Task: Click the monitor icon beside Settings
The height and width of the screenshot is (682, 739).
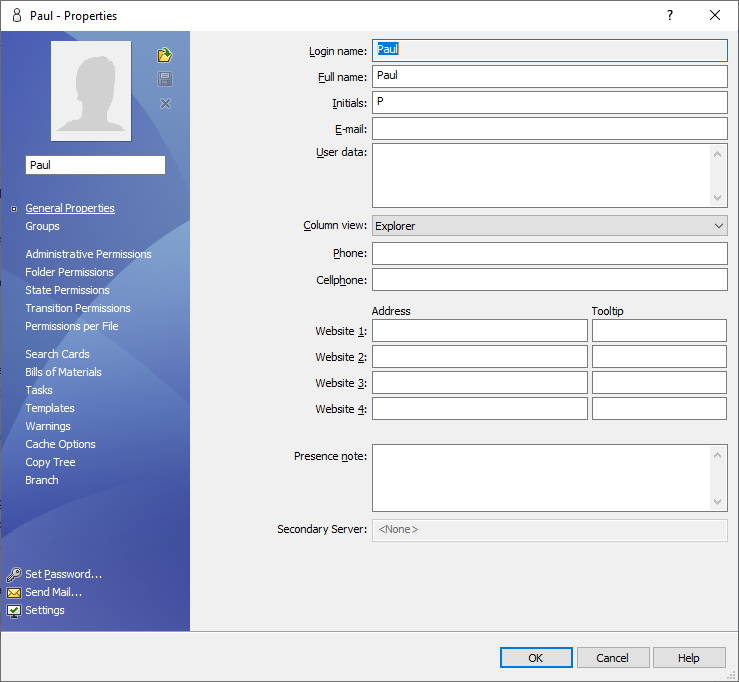Action: tap(14, 611)
